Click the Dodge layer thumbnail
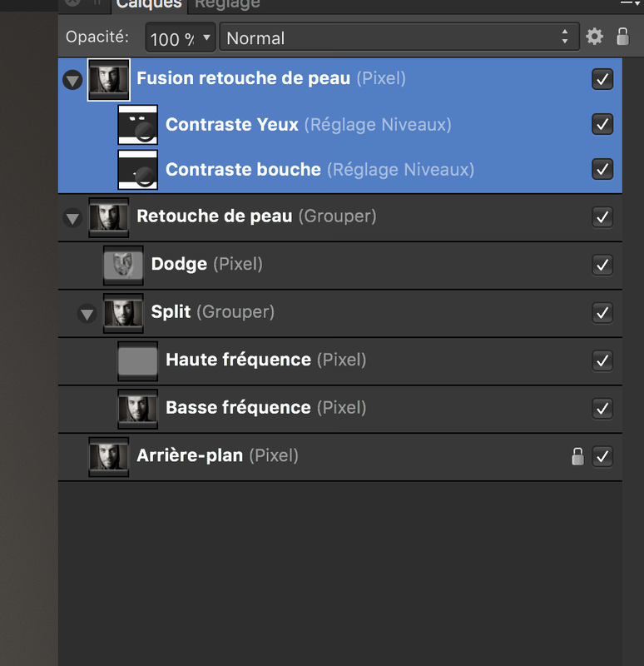The image size is (644, 666). (123, 265)
